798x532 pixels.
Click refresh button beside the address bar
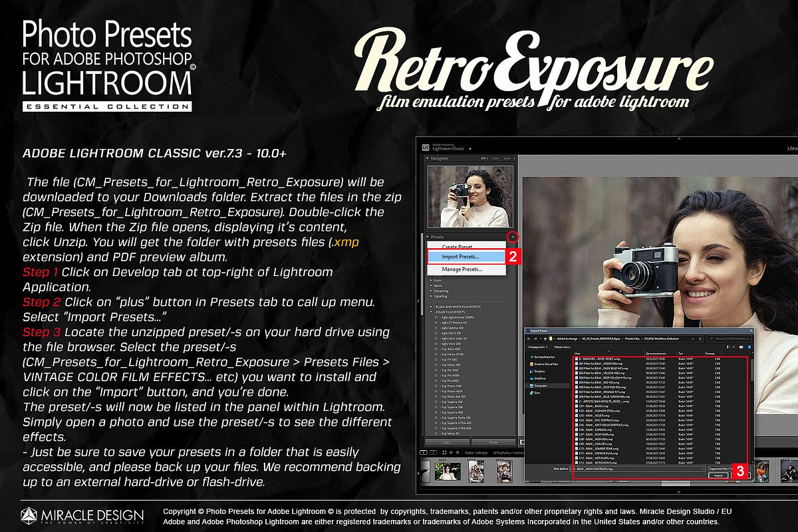click(x=700, y=339)
